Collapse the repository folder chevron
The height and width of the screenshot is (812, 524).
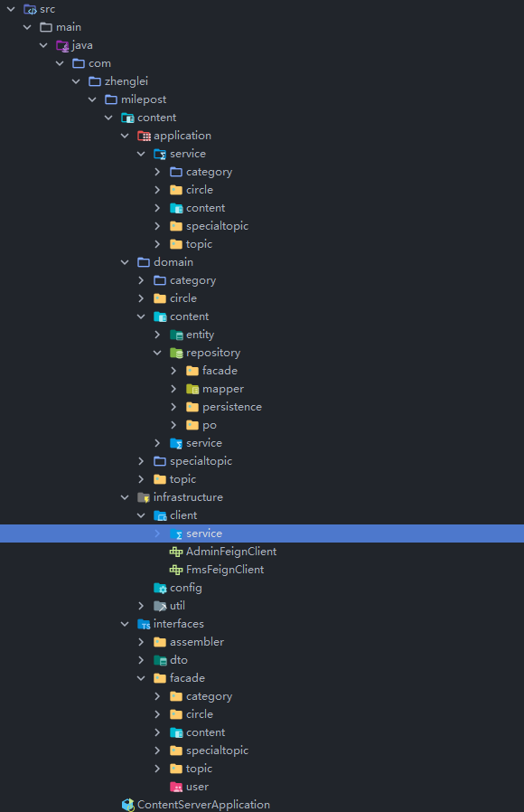(x=157, y=353)
